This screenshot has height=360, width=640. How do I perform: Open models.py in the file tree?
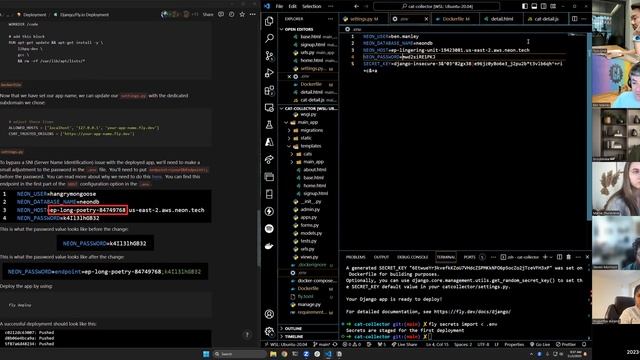tap(311, 233)
